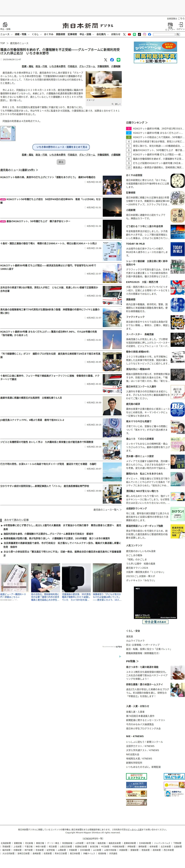Open X (Twitter) icon in navigation bar

tap(124, 34)
